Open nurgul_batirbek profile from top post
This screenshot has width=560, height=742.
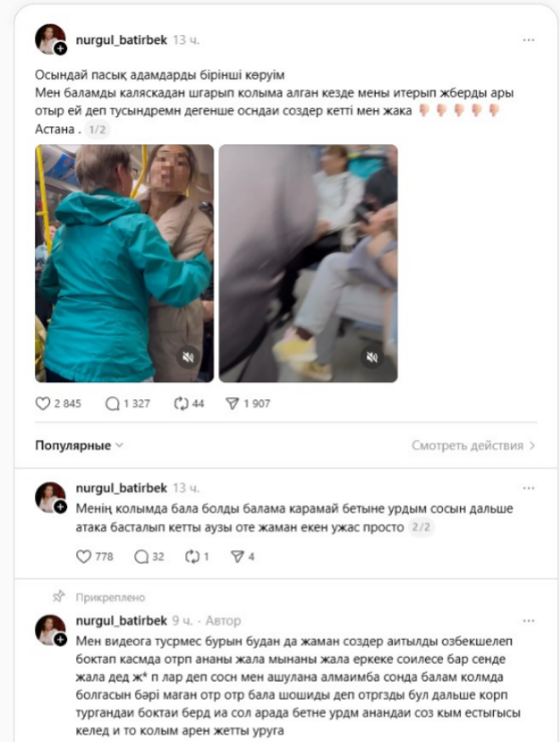pos(121,40)
